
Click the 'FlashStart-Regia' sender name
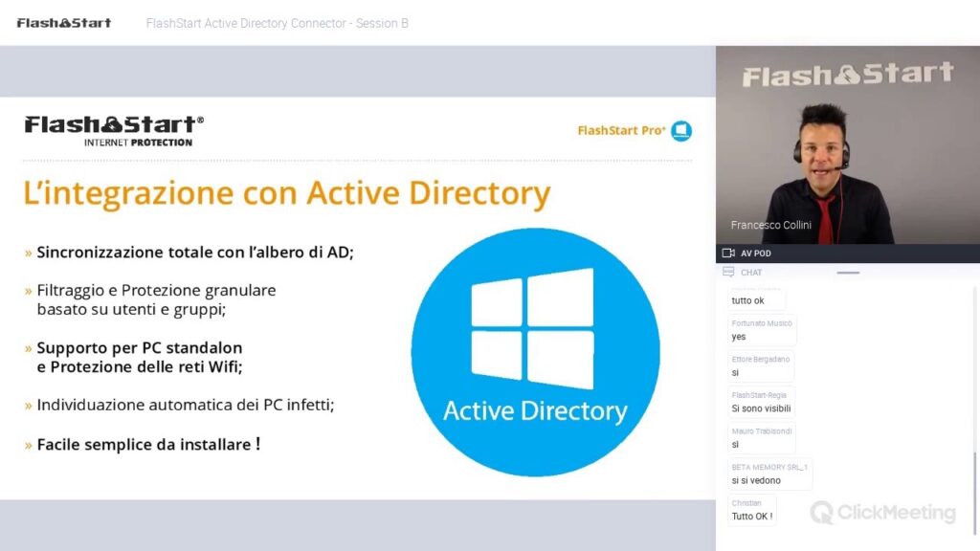(x=759, y=395)
